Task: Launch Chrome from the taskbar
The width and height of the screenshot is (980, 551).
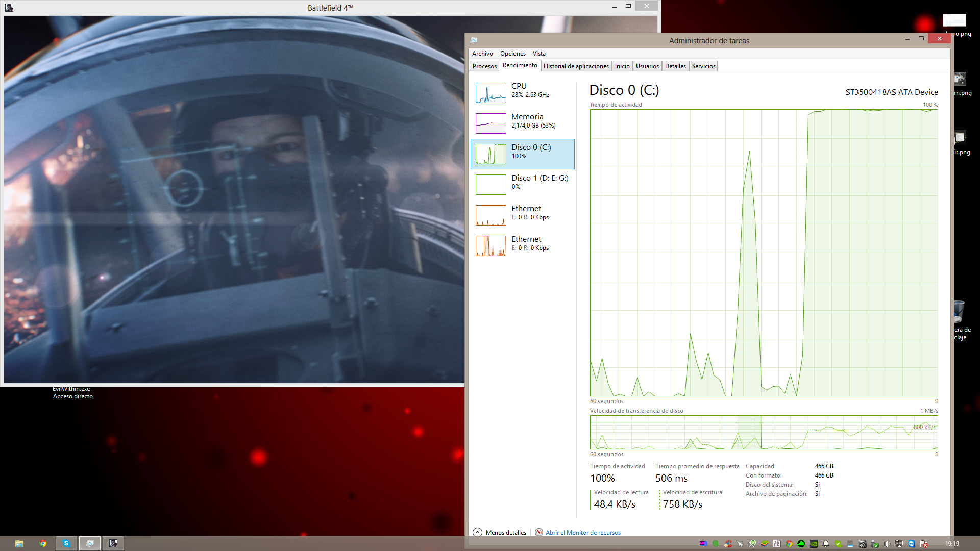Action: point(43,543)
